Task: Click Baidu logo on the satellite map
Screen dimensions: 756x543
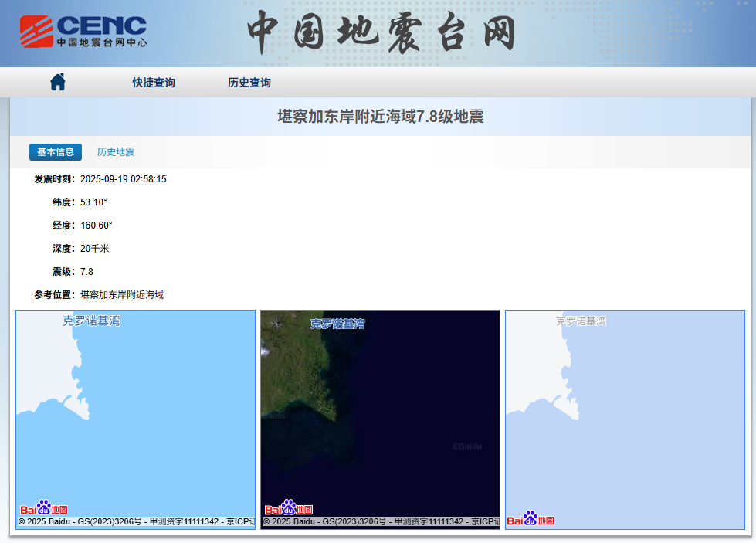Action: pos(289,508)
